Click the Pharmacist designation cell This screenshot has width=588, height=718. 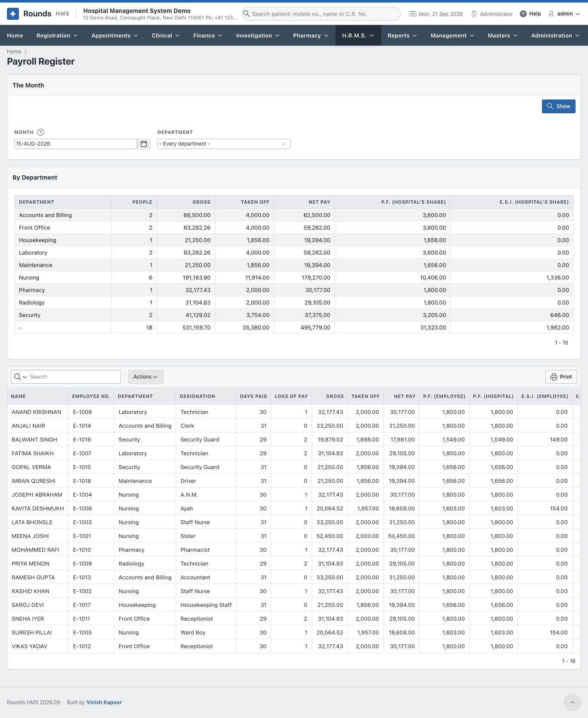tap(195, 550)
